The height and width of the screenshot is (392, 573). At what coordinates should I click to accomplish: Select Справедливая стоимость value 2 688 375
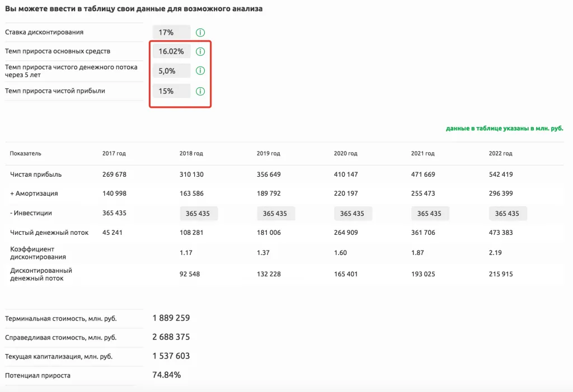(x=171, y=337)
